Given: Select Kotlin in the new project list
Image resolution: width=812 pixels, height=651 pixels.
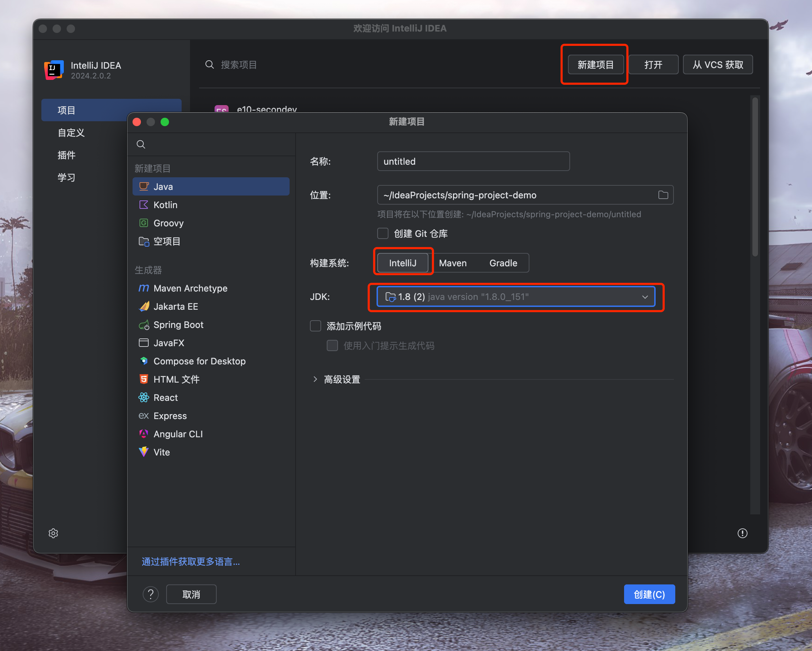Looking at the screenshot, I should (211, 205).
